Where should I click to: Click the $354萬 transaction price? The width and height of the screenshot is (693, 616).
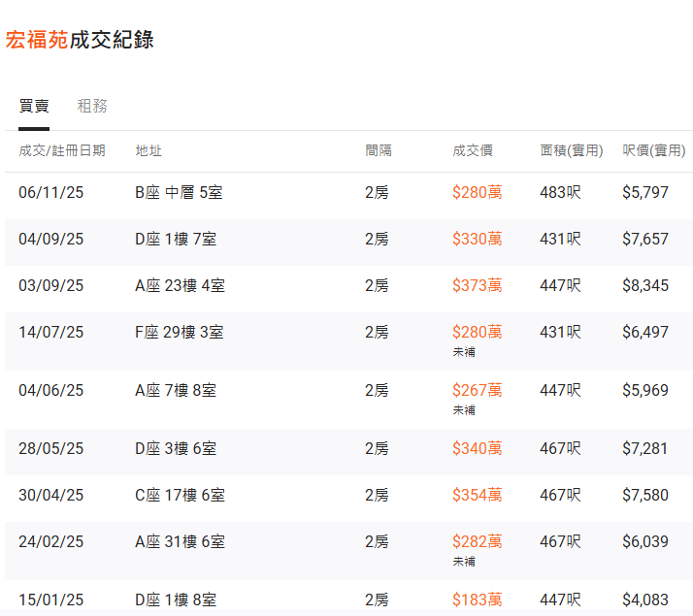click(x=477, y=495)
